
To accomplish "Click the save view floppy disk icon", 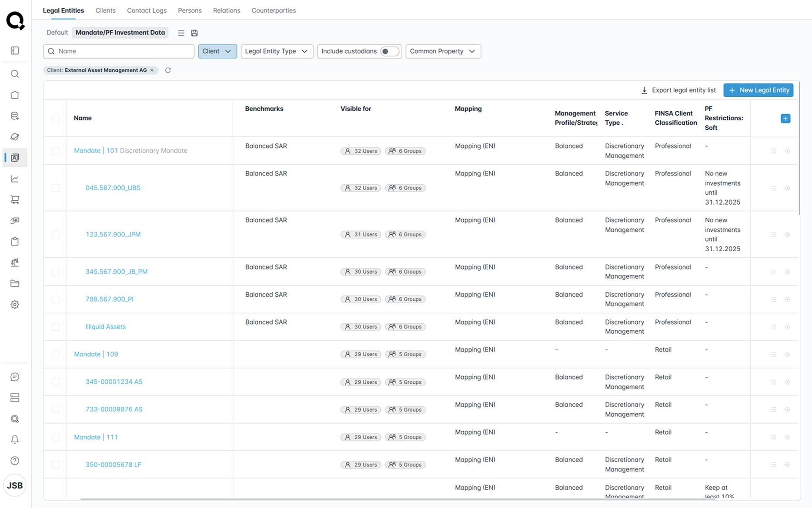I will [x=194, y=33].
